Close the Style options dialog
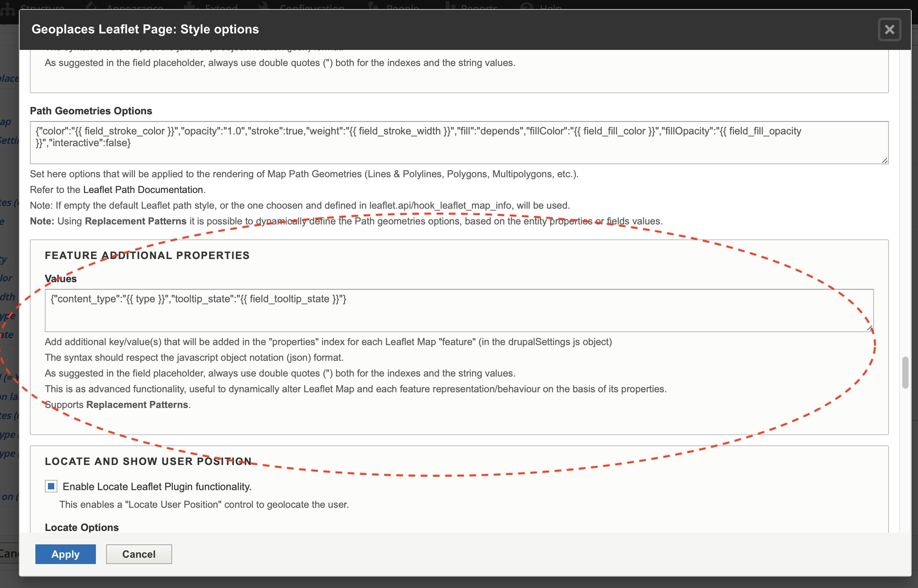 (x=889, y=29)
